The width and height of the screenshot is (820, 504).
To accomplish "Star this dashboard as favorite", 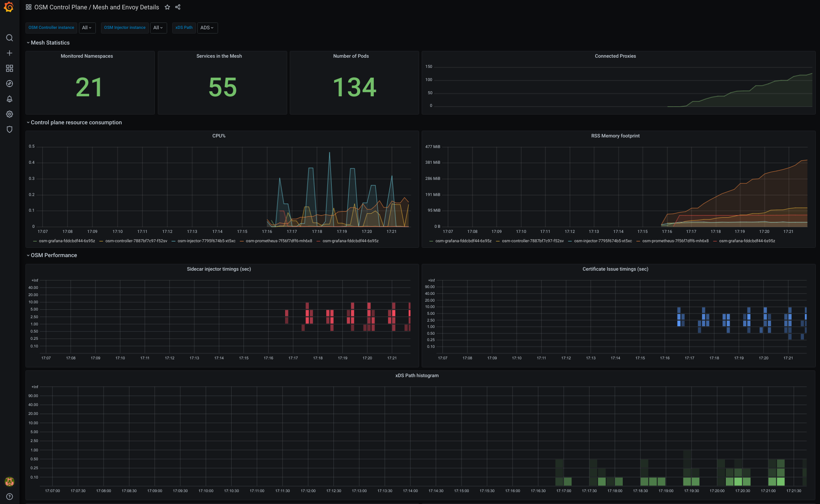I will 167,7.
